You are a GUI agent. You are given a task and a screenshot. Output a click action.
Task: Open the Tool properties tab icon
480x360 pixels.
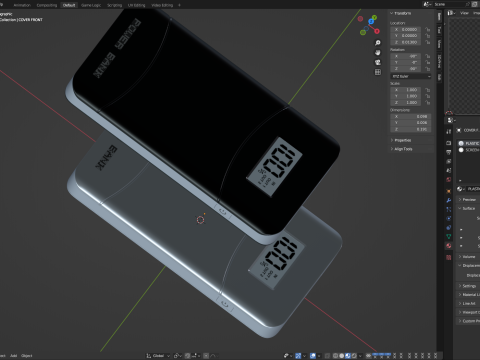pyautogui.click(x=449, y=131)
